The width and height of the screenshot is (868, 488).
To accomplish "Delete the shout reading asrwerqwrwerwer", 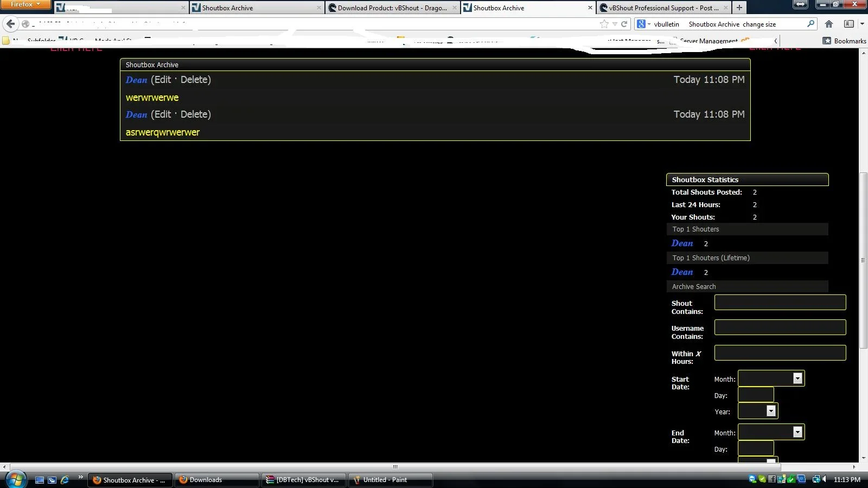I will tap(194, 114).
